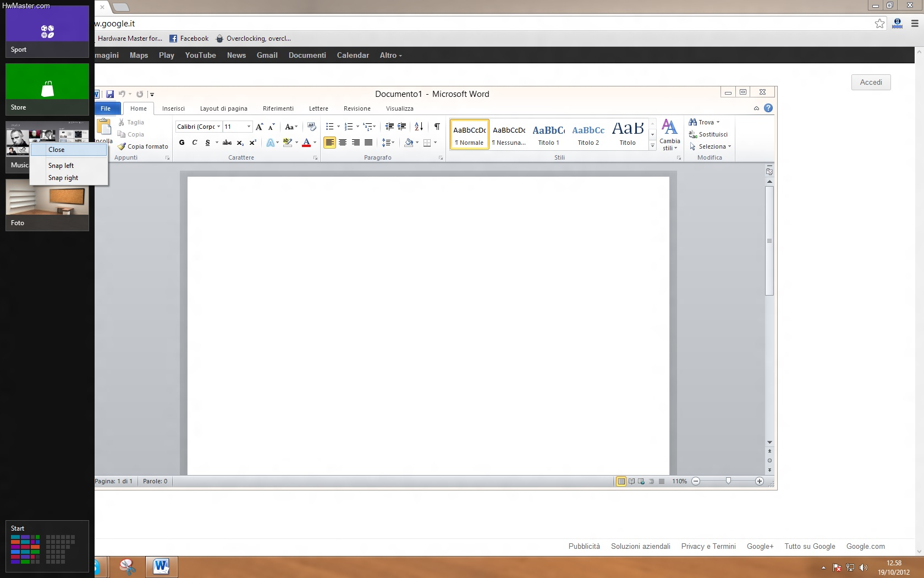
Task: Click the volume speaker icon in system tray
Action: [864, 568]
